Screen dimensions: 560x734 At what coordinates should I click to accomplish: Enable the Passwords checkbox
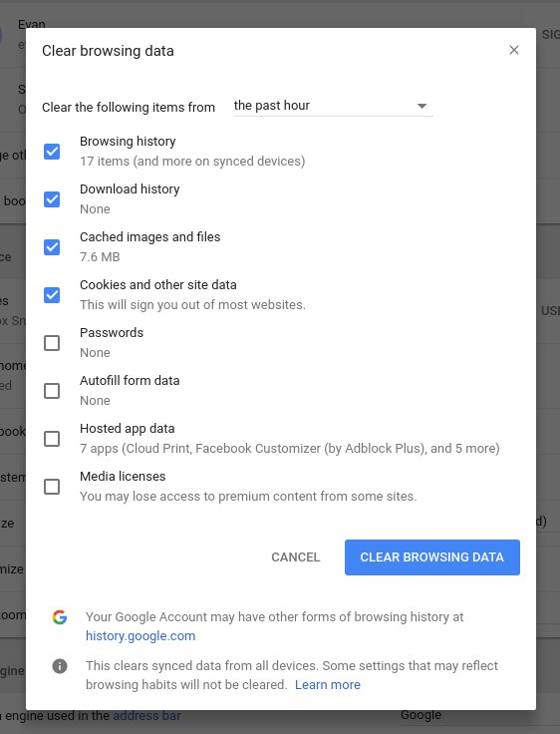pos(52,343)
